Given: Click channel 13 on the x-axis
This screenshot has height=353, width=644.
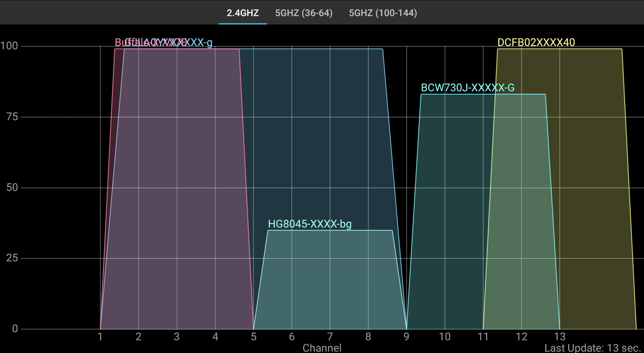Looking at the screenshot, I should pos(559,337).
